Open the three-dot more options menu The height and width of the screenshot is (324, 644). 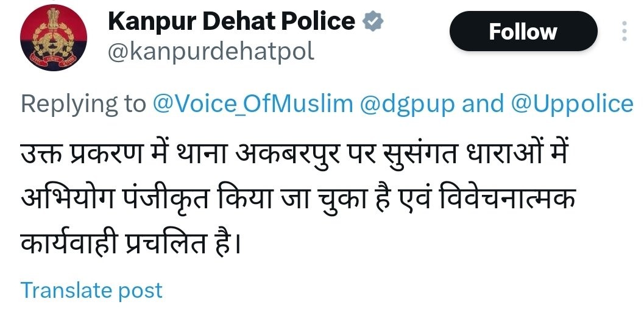(x=625, y=31)
